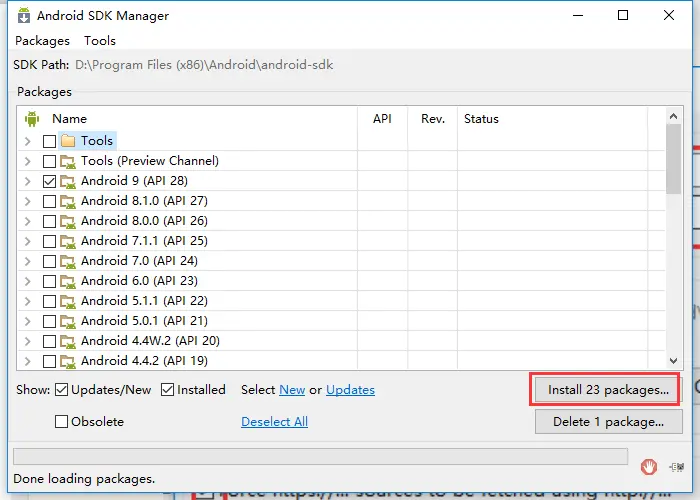The image size is (700, 500).
Task: Click the Android 6.0 (API 23) package icon
Action: click(68, 281)
